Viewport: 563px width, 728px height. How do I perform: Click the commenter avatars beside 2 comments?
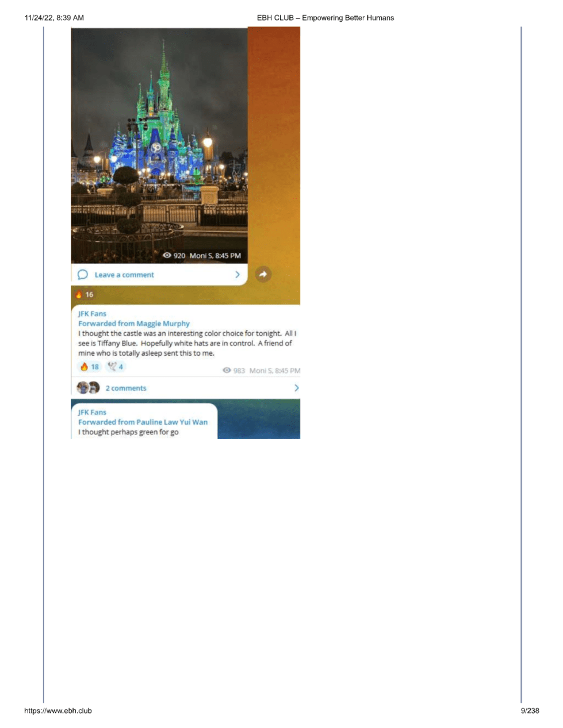pyautogui.click(x=88, y=388)
